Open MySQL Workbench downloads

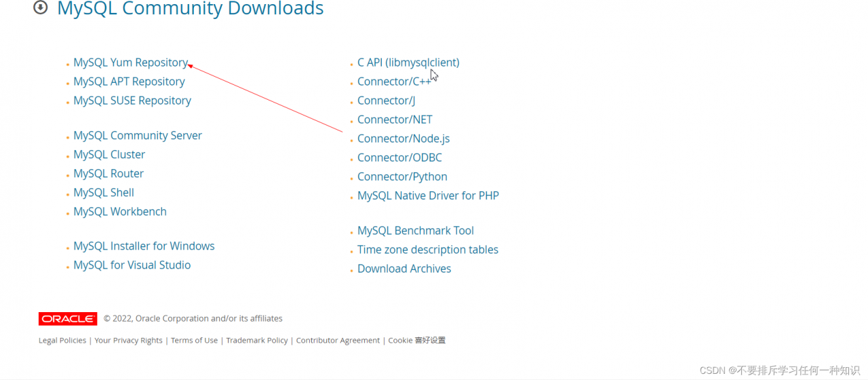pyautogui.click(x=120, y=212)
